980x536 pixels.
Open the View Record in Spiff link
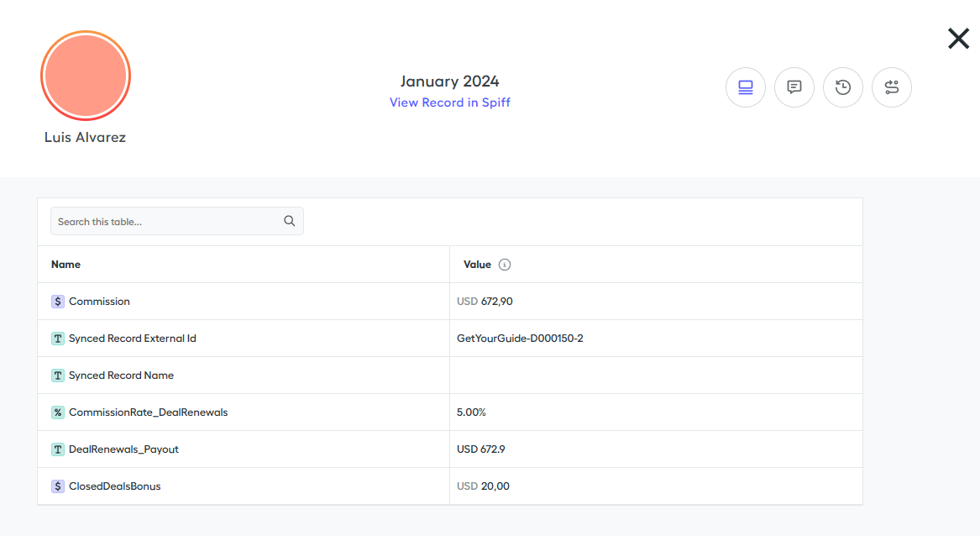click(449, 102)
